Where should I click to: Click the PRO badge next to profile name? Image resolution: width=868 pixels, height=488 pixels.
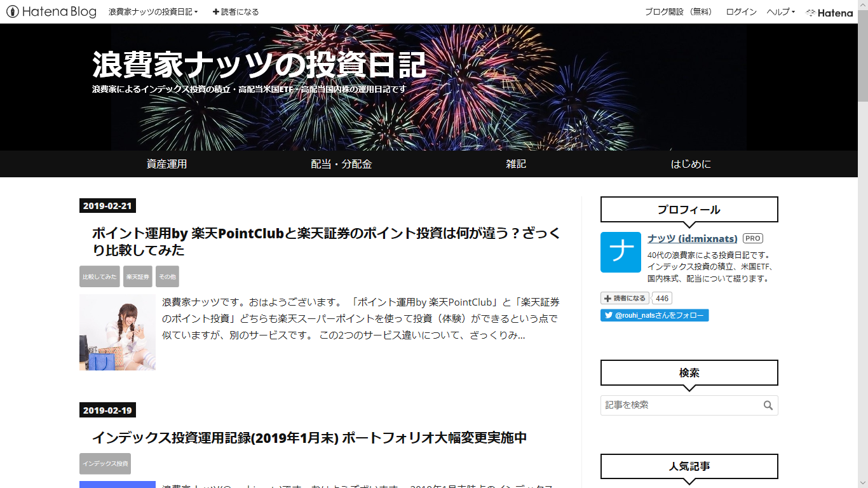pyautogui.click(x=753, y=238)
